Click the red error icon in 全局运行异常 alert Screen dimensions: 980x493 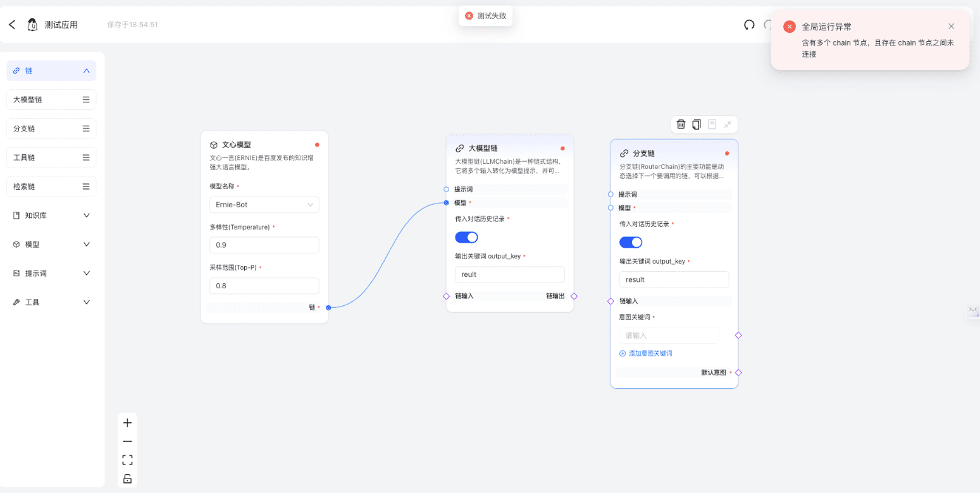pyautogui.click(x=789, y=27)
